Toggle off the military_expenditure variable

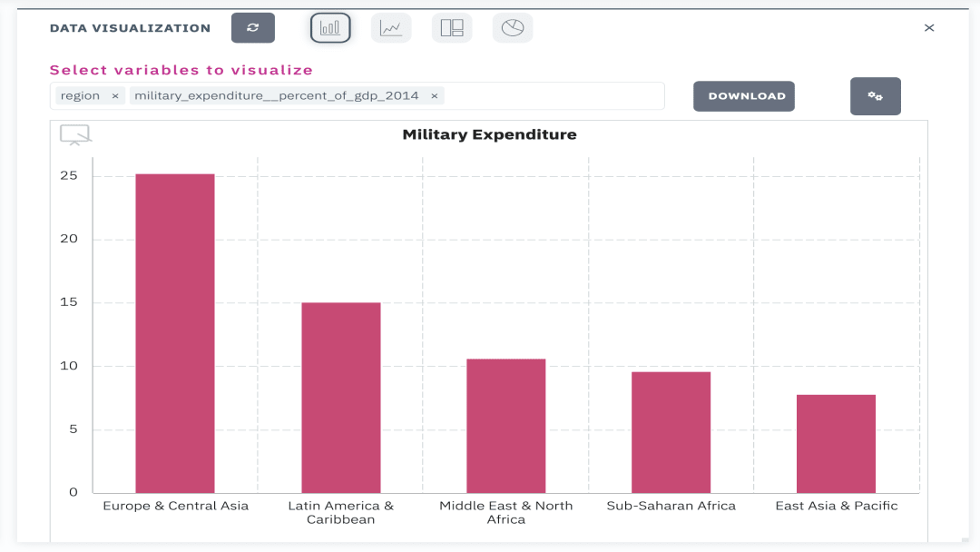pyautogui.click(x=435, y=95)
